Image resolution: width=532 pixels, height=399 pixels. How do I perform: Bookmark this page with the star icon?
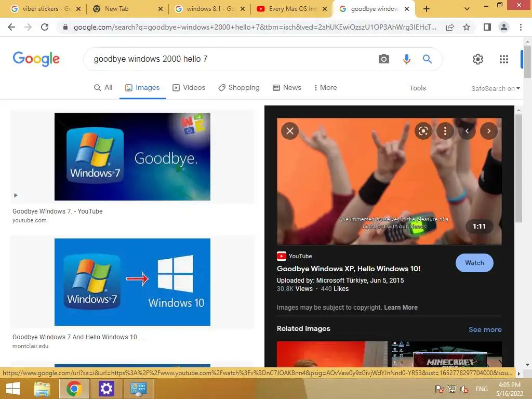(x=467, y=27)
